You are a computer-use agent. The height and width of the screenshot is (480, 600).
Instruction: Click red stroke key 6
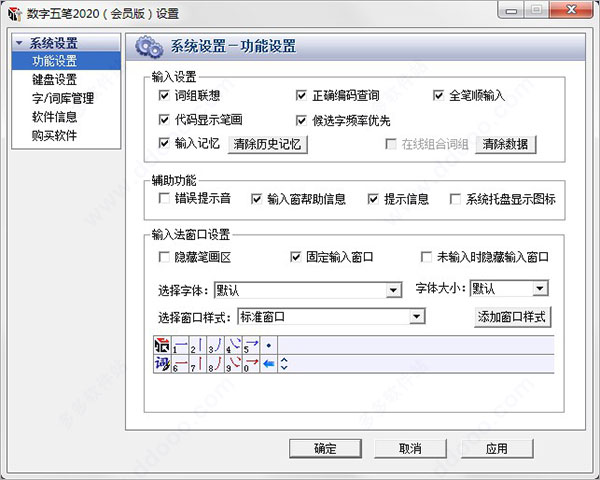pos(180,364)
